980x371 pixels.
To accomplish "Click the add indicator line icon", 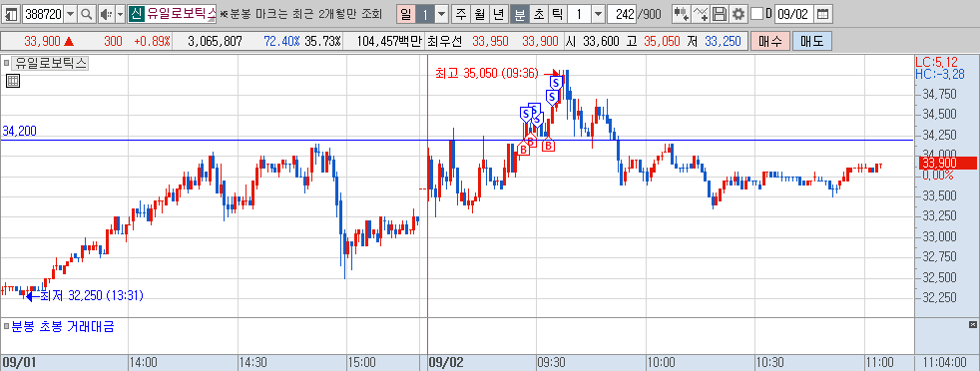I will pos(702,13).
